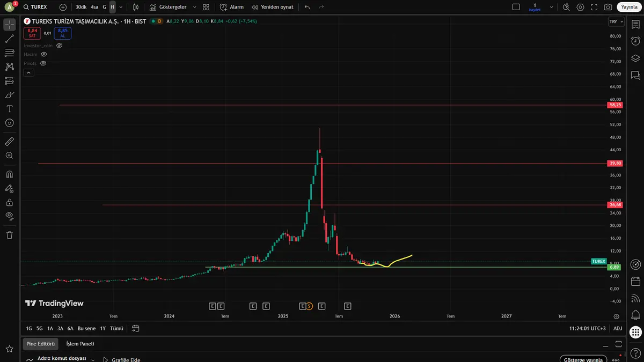Viewport: 644px width, 362px height.
Task: Select the H weekly interval
Action: 112,7
